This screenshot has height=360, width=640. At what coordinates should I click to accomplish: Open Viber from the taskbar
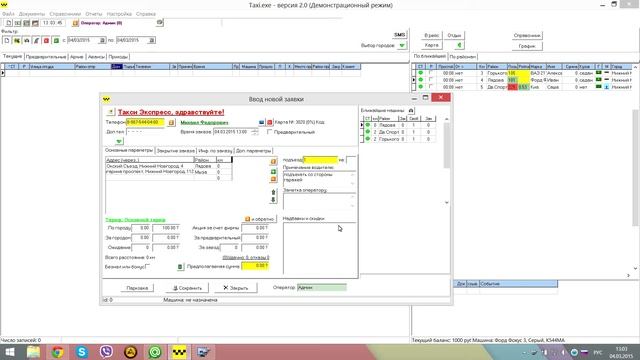(x=106, y=352)
